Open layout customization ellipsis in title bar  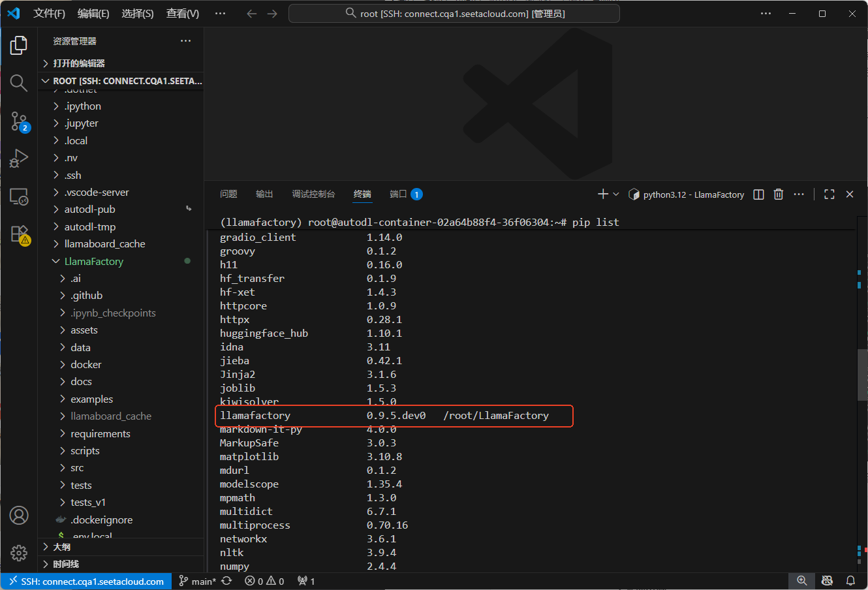point(766,14)
